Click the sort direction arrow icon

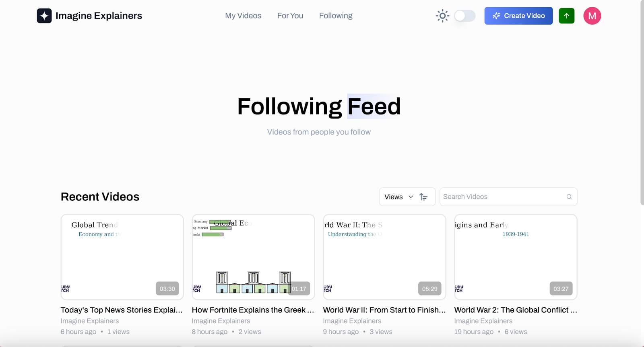tap(423, 197)
